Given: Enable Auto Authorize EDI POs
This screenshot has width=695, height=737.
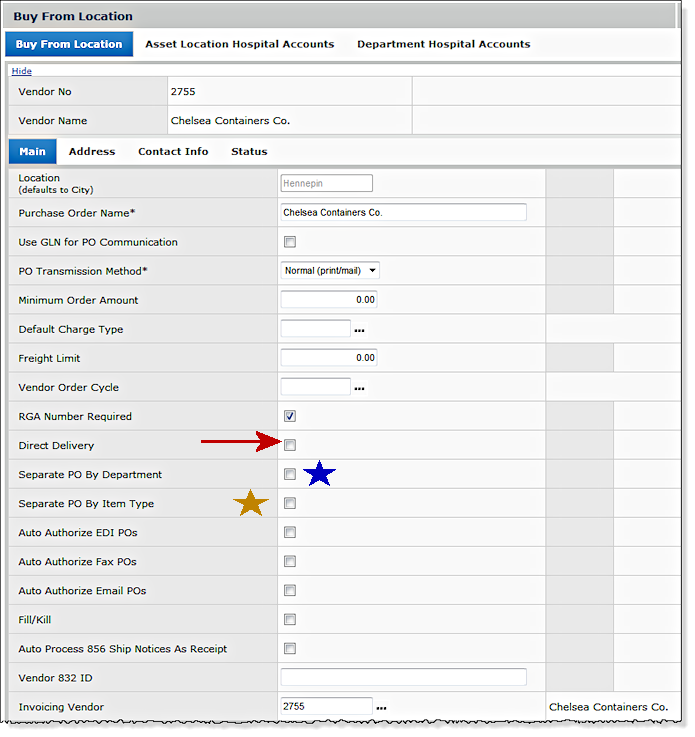Looking at the screenshot, I should 290,532.
